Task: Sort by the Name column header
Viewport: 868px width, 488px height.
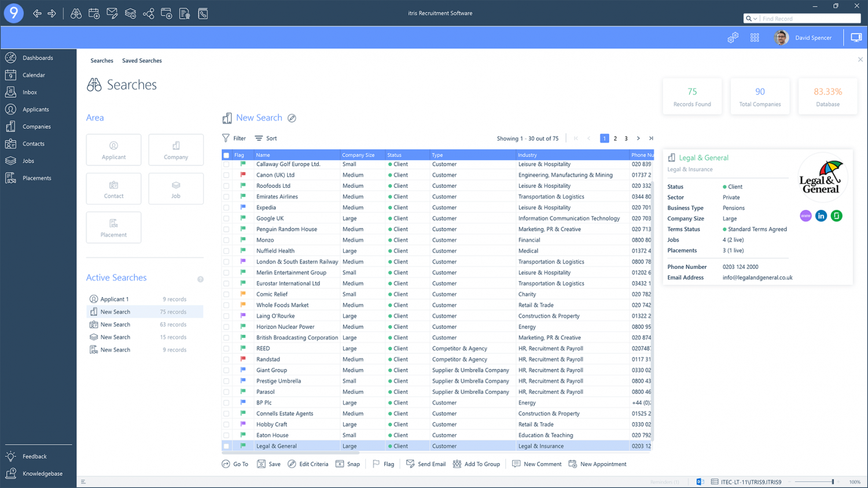Action: coord(297,155)
